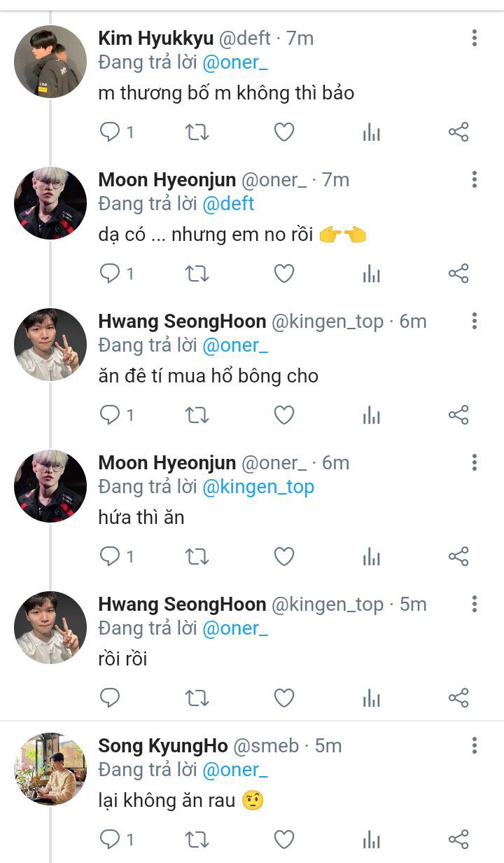Screen dimensions: 504x863
Task: Retweet Song KyungHo's tweet
Action: point(197,839)
